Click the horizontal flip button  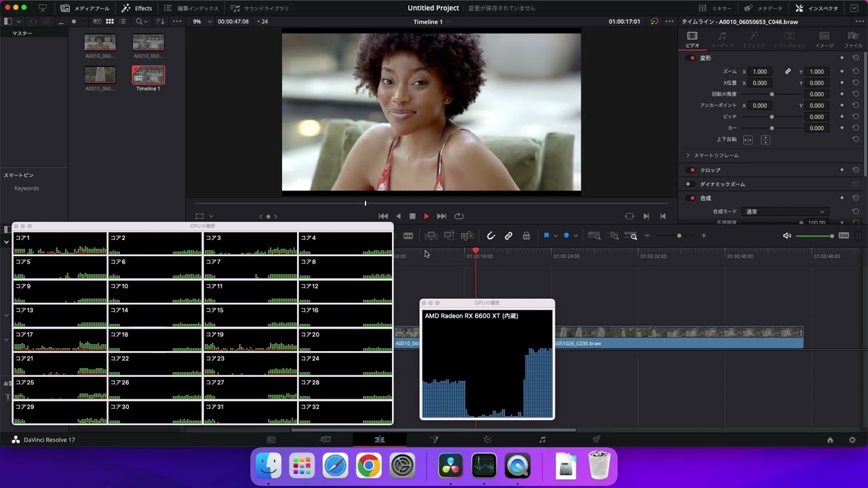tap(748, 140)
